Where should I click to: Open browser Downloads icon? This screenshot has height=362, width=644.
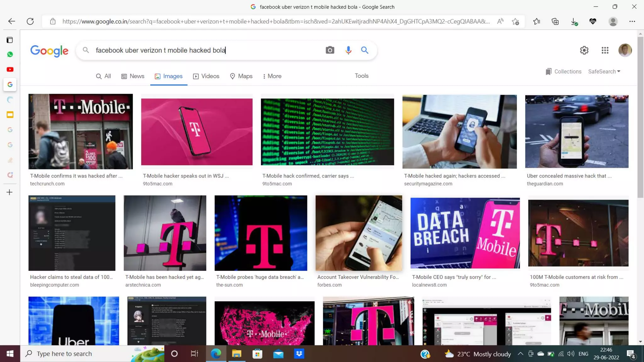coord(574,21)
